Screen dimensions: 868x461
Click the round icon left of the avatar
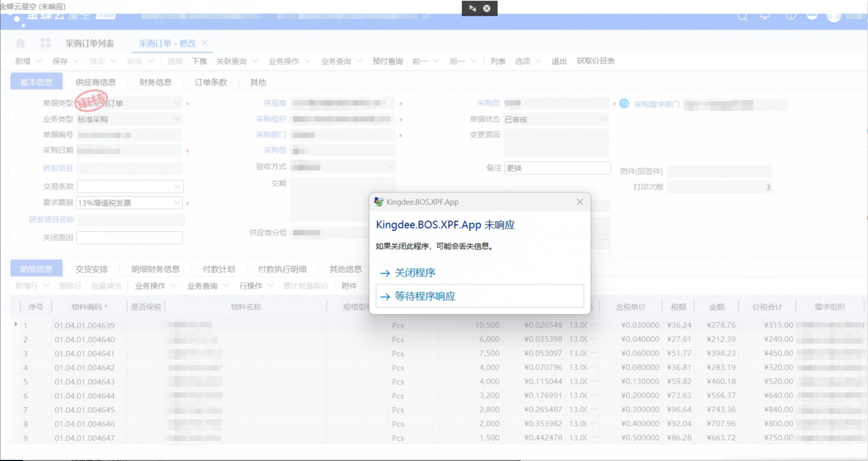click(812, 16)
